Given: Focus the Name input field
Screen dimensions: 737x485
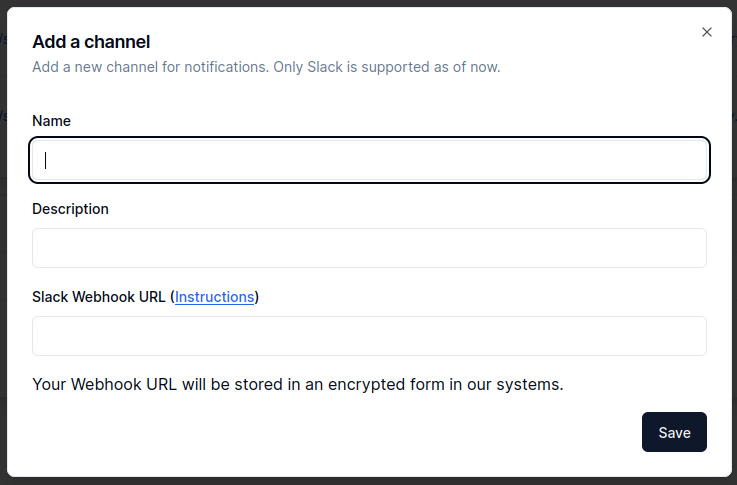Looking at the screenshot, I should pyautogui.click(x=369, y=160).
